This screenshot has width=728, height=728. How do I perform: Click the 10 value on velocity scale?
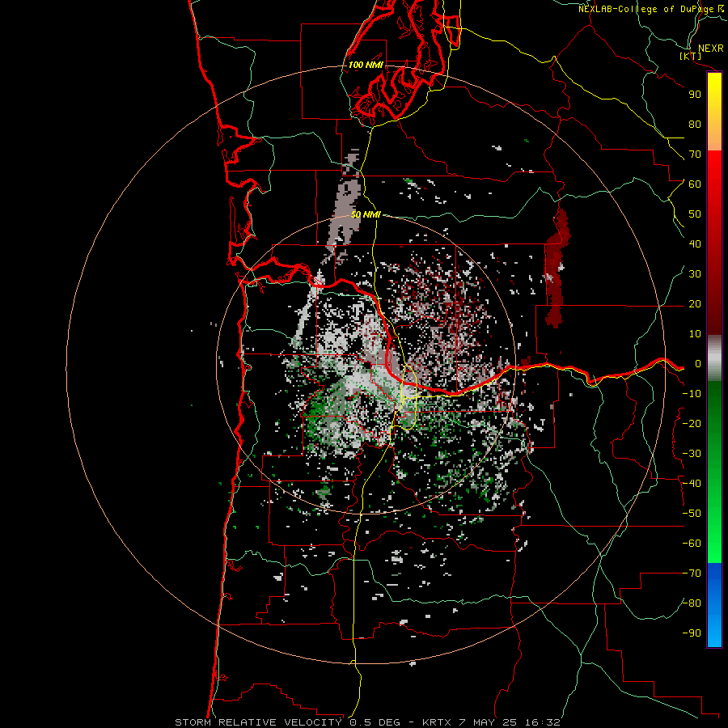pyautogui.click(x=695, y=334)
